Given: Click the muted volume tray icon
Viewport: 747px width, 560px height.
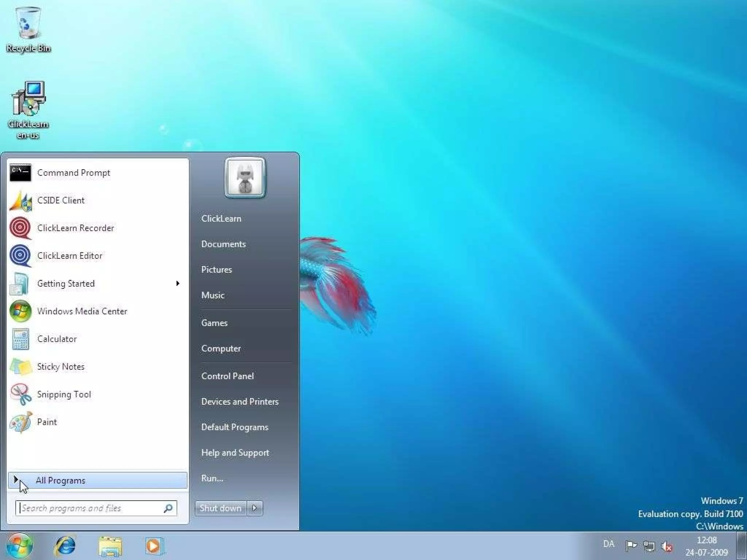Looking at the screenshot, I should (667, 546).
